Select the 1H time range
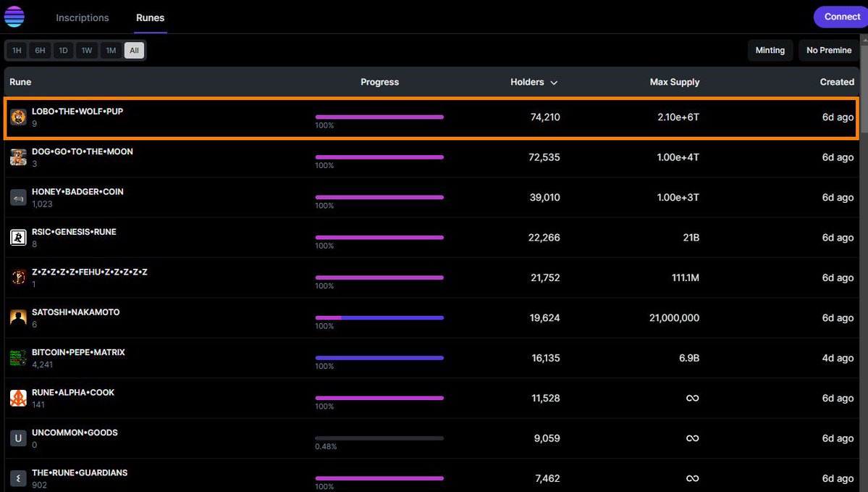The width and height of the screenshot is (868, 492). coord(17,51)
